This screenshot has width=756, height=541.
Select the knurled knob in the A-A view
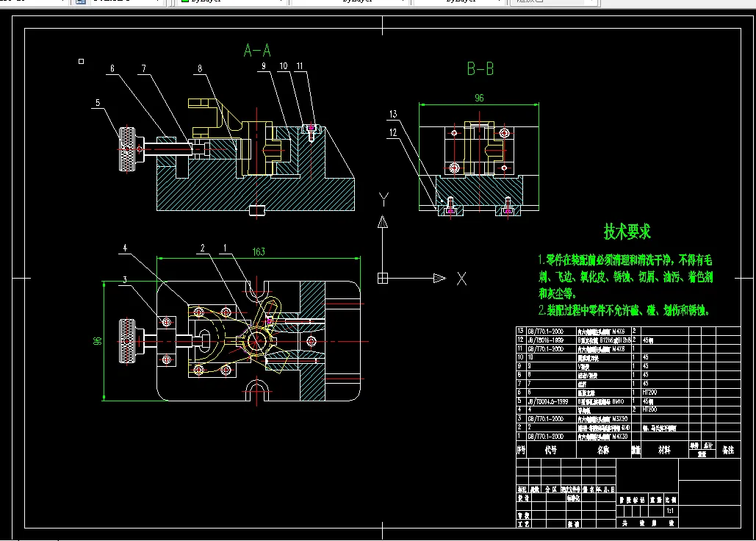(127, 148)
